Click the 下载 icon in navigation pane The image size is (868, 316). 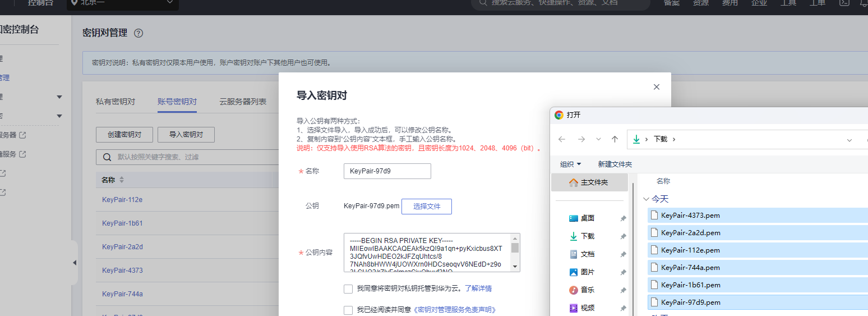574,236
